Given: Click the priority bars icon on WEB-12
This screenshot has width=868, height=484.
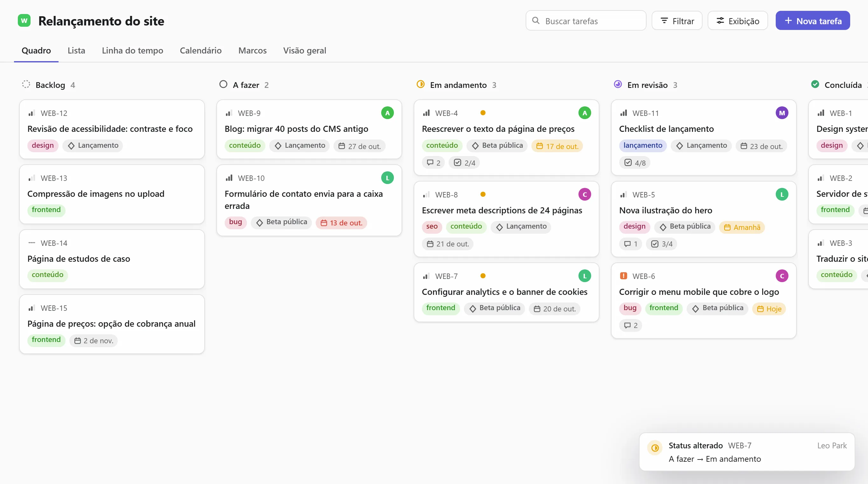Looking at the screenshot, I should click(32, 113).
